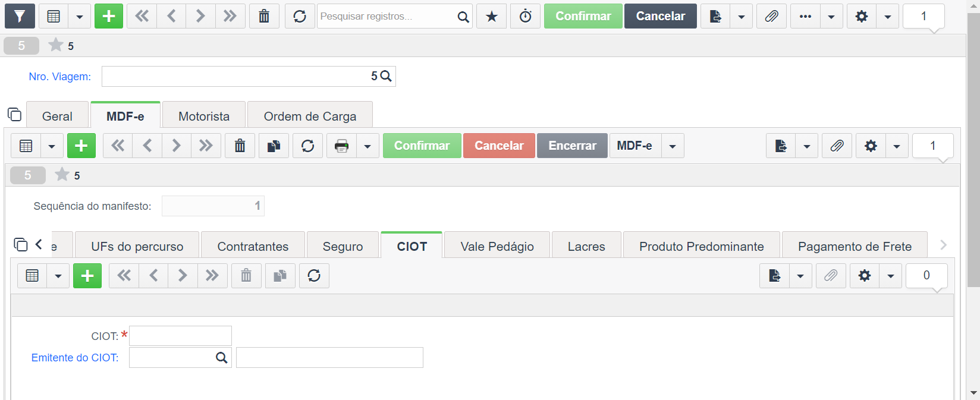Click the favorites star toolbar button
Screen dimensions: 980x400
492,16
